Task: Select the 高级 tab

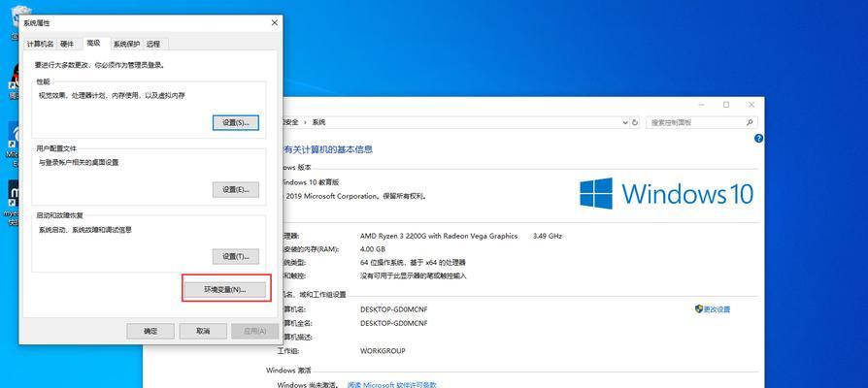Action: pos(94,43)
